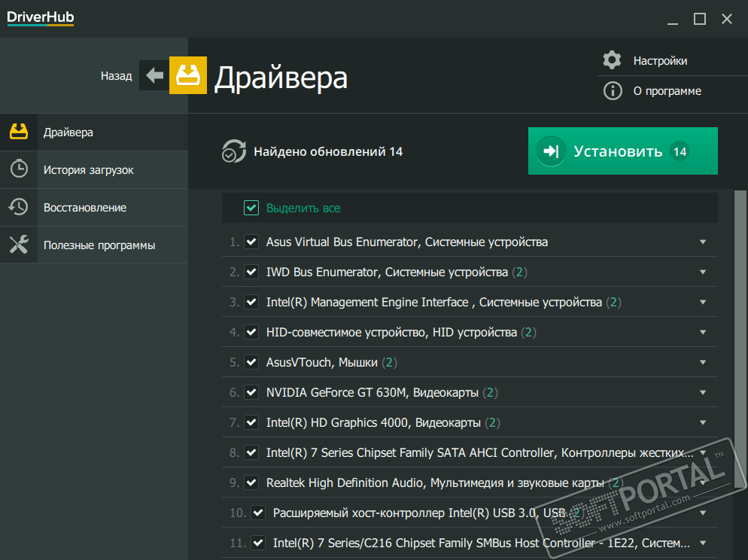Click the DriverHub logo
Image resolution: width=748 pixels, height=560 pixels.
coord(41,18)
